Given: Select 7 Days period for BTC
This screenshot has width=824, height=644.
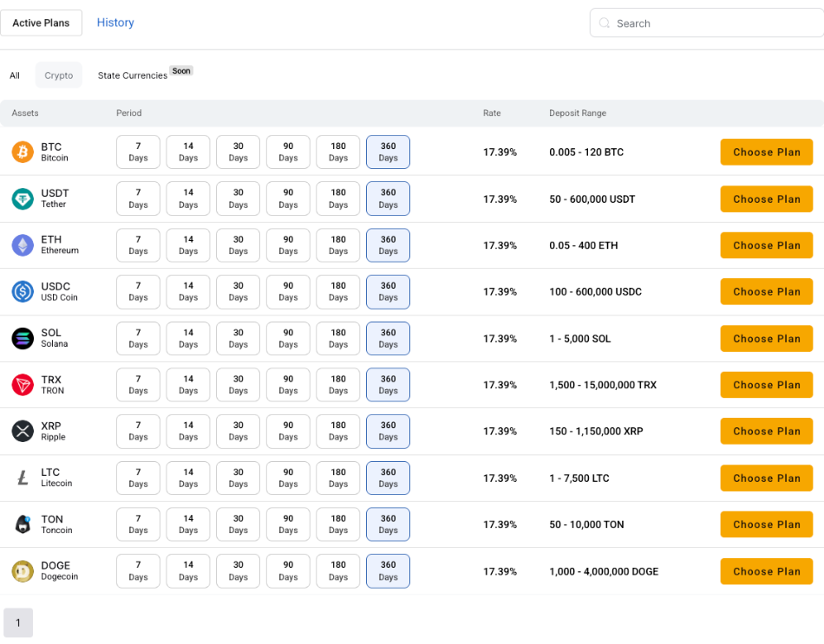Looking at the screenshot, I should tap(138, 152).
